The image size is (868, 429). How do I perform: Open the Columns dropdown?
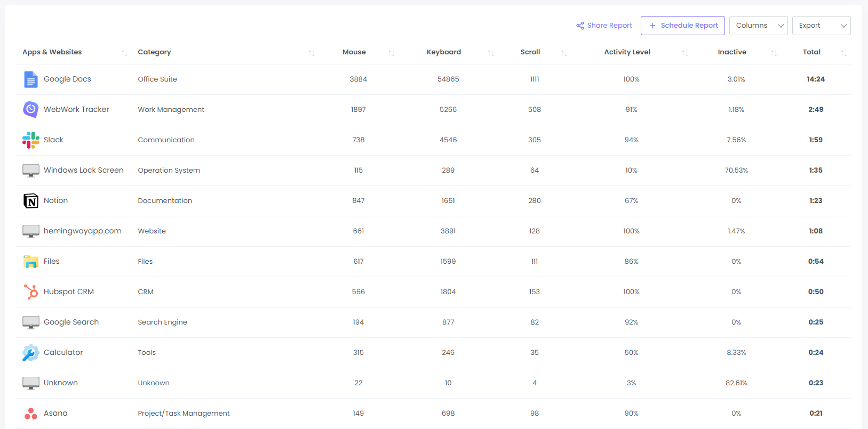click(758, 26)
